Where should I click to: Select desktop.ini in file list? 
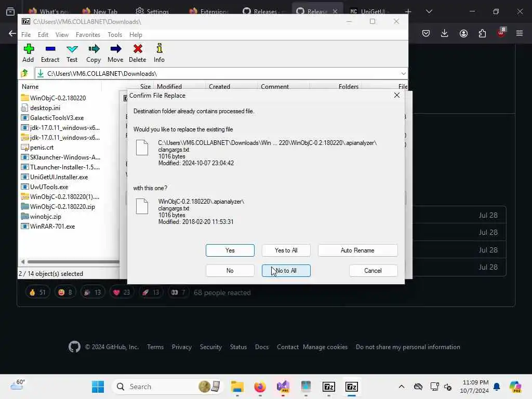[x=41, y=108]
